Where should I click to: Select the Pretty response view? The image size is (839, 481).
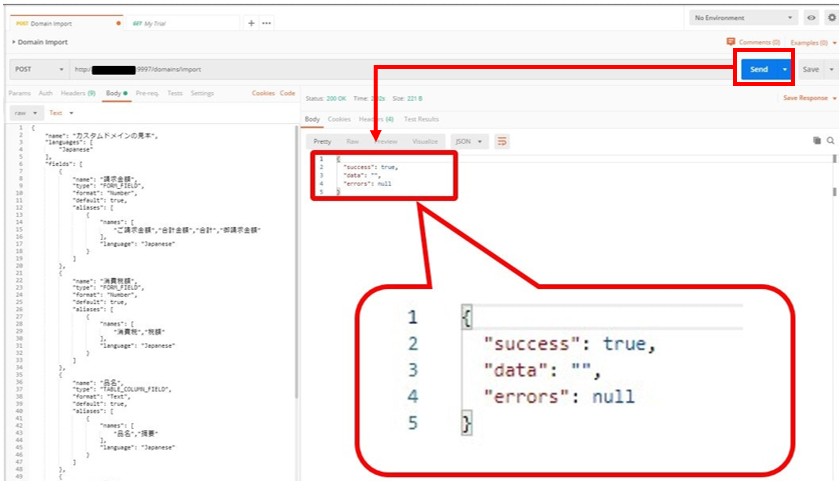322,141
